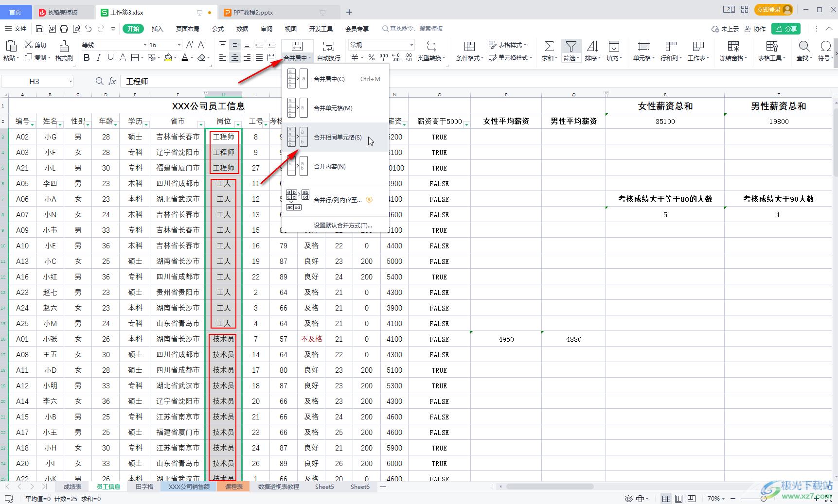Click the Percent style icon

tap(371, 58)
